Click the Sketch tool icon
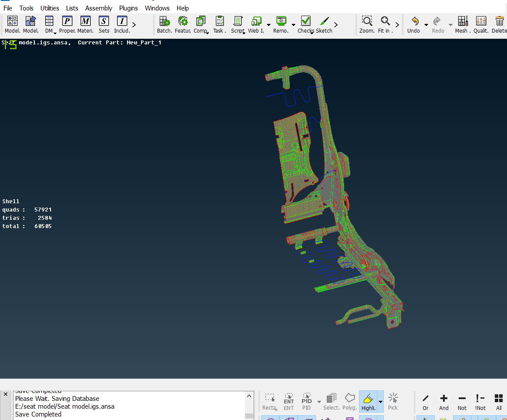Screen dimensions: 507x420 (324, 21)
